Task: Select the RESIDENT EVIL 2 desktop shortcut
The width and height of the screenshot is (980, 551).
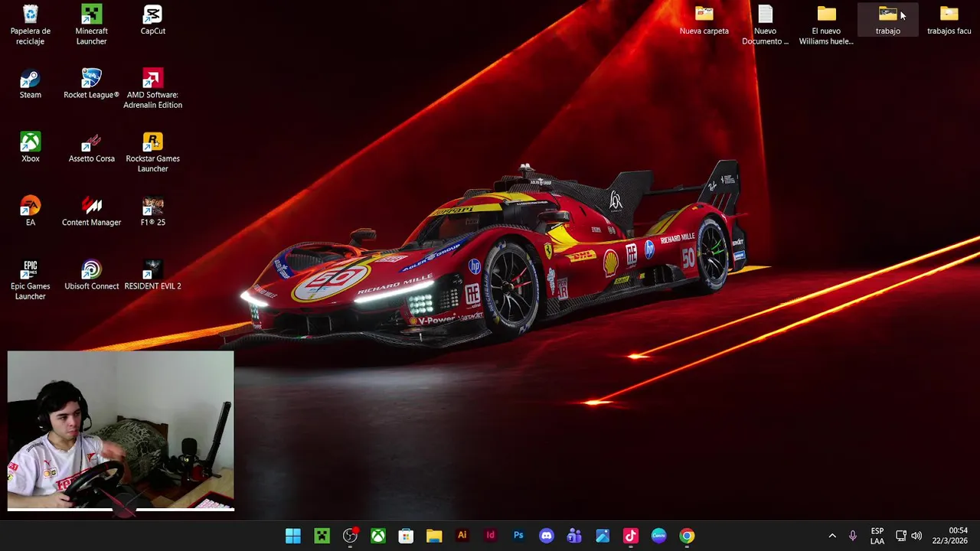Action: pyautogui.click(x=152, y=275)
